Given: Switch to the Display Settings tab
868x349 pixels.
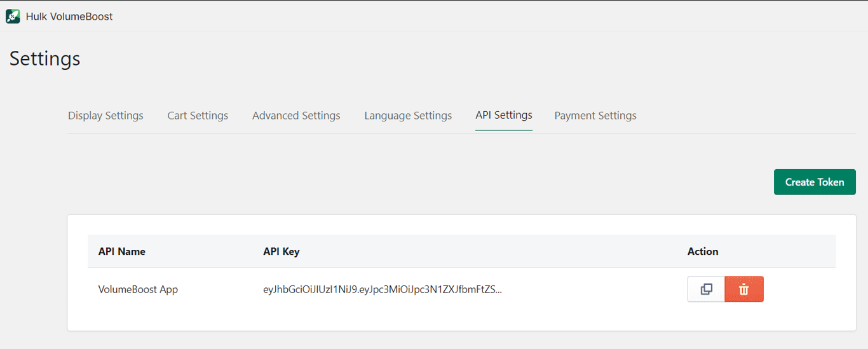Looking at the screenshot, I should (x=105, y=116).
